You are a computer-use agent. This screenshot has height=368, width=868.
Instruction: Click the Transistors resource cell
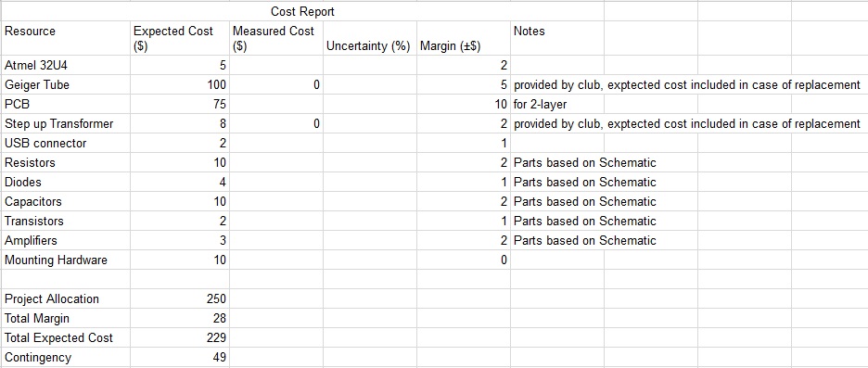[66, 221]
